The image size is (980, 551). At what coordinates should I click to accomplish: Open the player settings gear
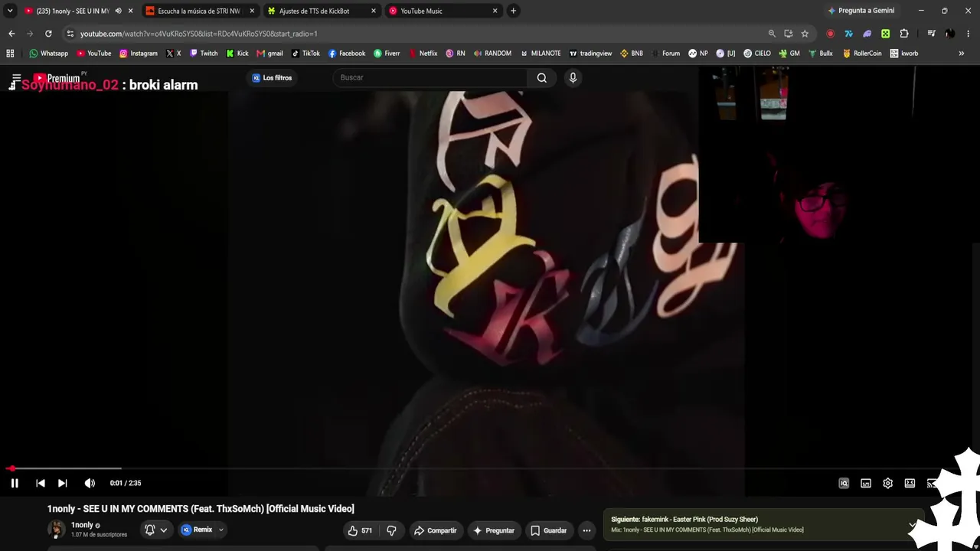coord(887,483)
